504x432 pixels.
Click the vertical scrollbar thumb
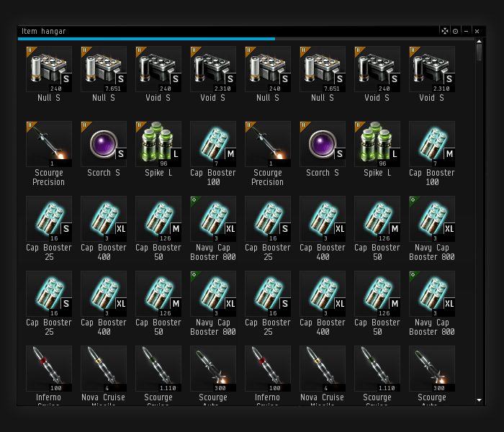coord(479,52)
